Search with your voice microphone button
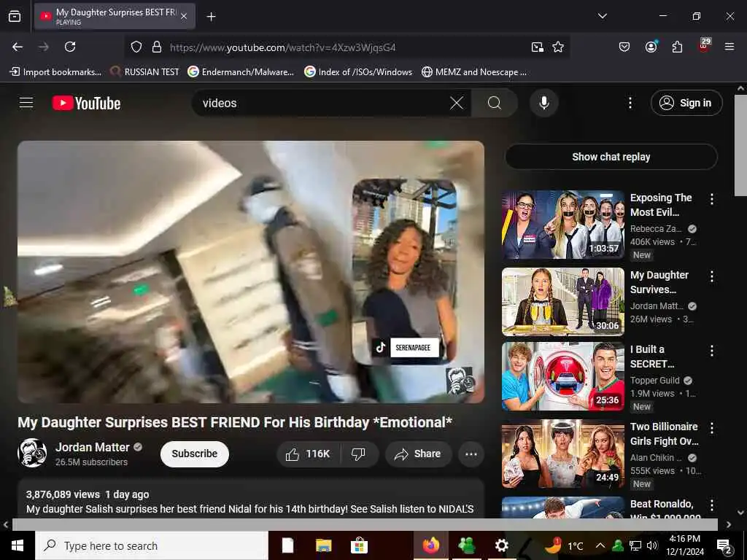The width and height of the screenshot is (747, 560). [x=543, y=103]
